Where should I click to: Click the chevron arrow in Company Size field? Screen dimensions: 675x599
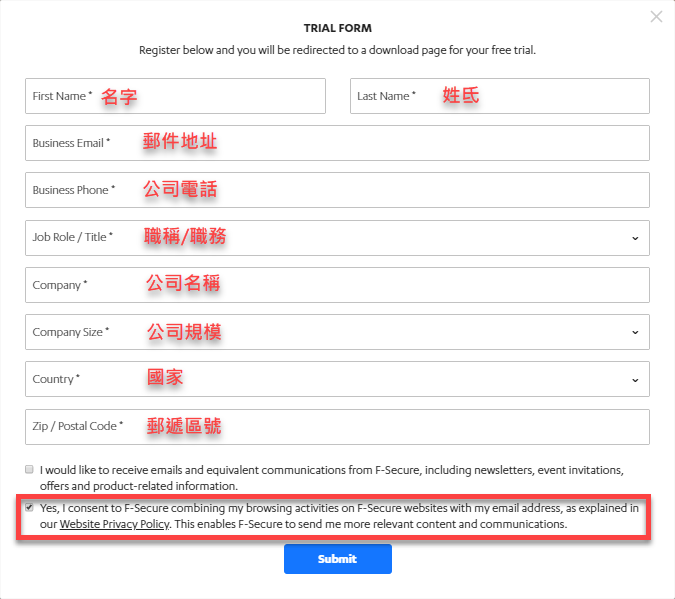tap(635, 332)
